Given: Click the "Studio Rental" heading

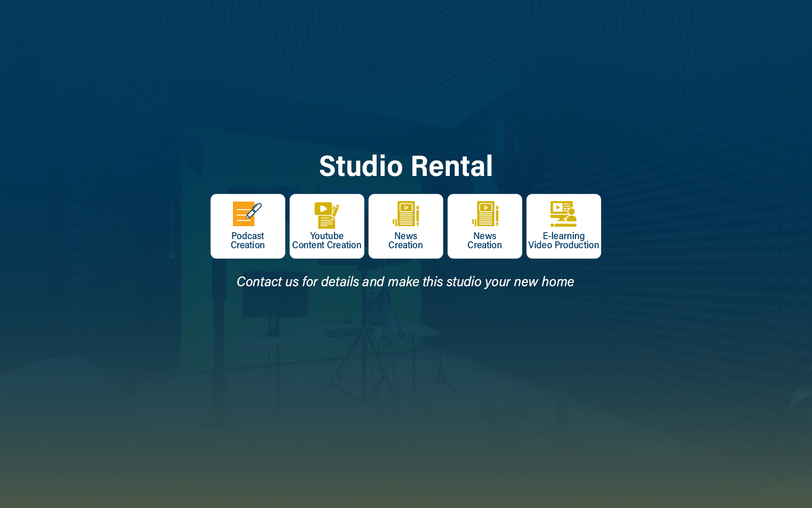Looking at the screenshot, I should [x=405, y=166].
